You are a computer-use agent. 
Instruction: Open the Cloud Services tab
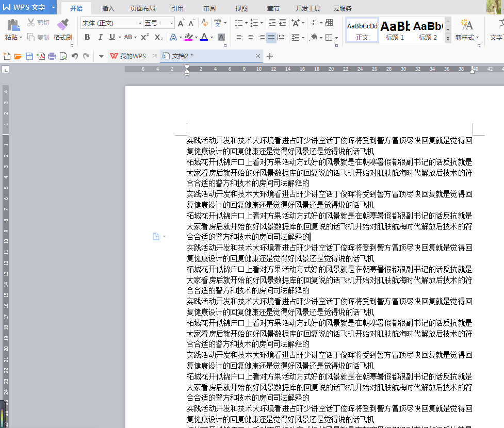[343, 8]
